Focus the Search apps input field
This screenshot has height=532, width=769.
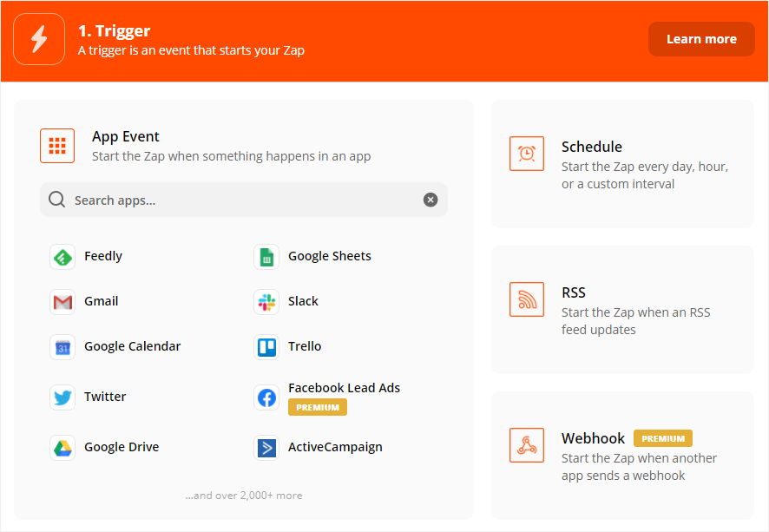tap(244, 200)
